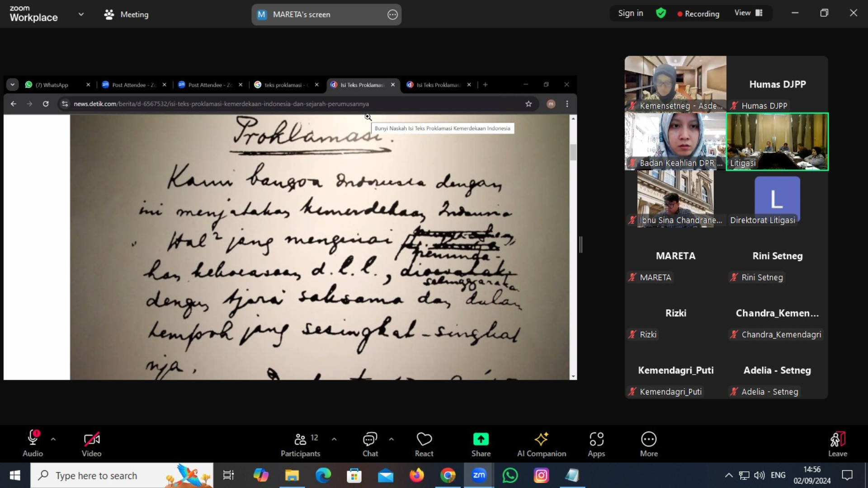
Task: Open new tab with plus button
Action: click(x=485, y=84)
